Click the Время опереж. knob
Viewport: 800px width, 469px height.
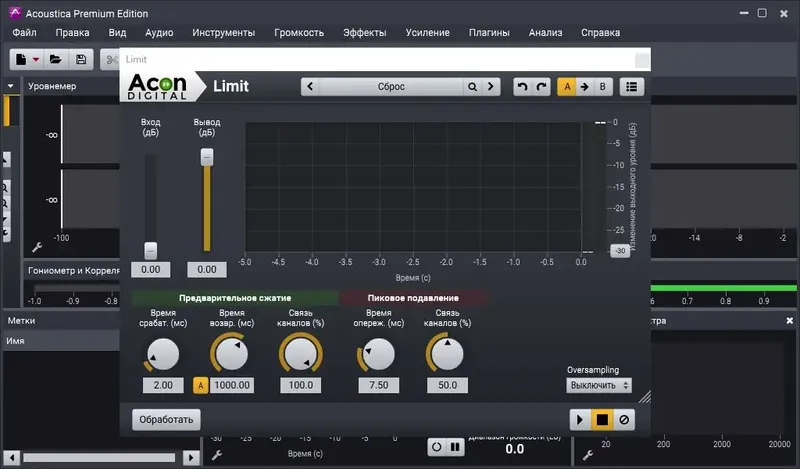pyautogui.click(x=378, y=354)
